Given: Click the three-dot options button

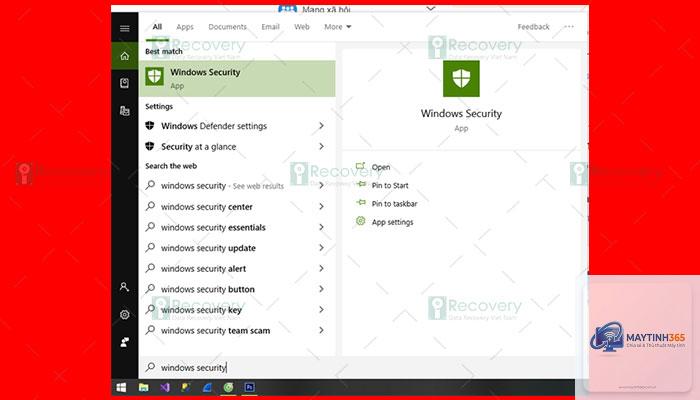Looking at the screenshot, I should pos(569,27).
